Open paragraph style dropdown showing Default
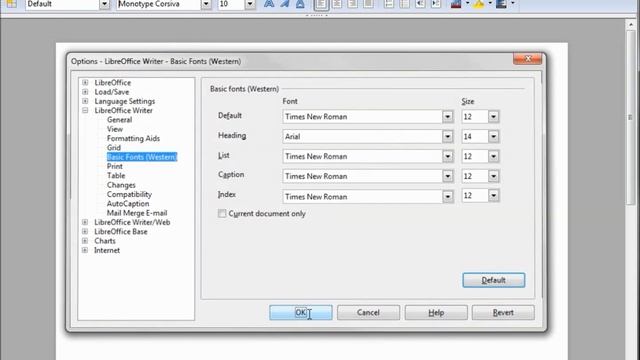 tap(104, 4)
